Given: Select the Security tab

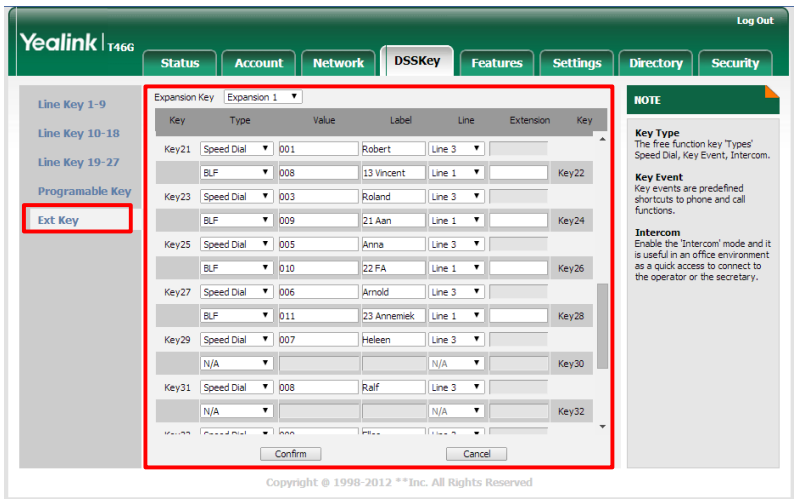Looking at the screenshot, I should tap(734, 63).
